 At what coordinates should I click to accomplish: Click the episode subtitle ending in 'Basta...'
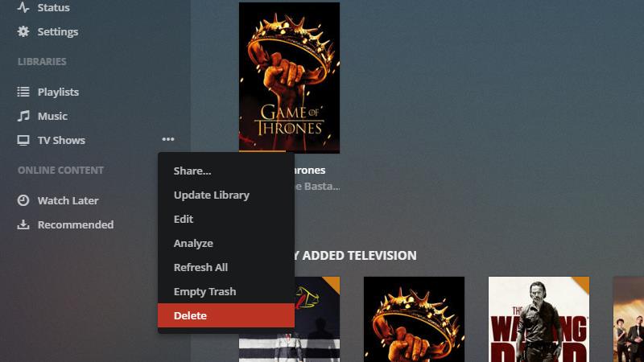(317, 187)
